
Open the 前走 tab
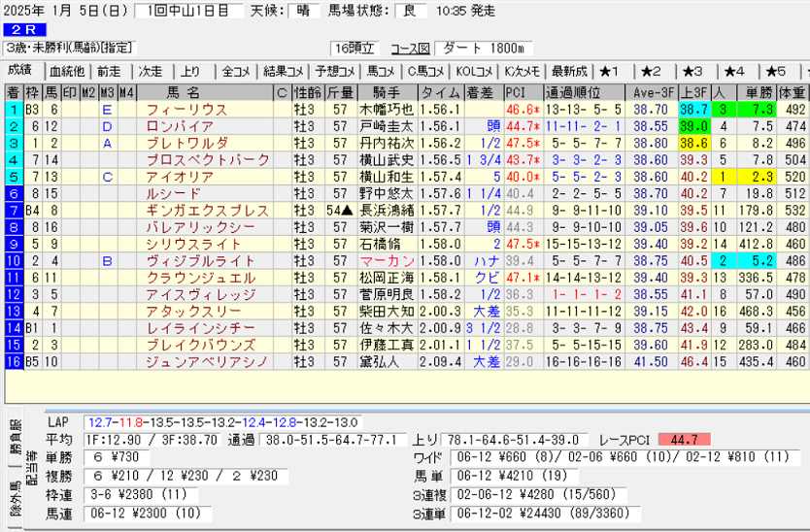point(110,71)
